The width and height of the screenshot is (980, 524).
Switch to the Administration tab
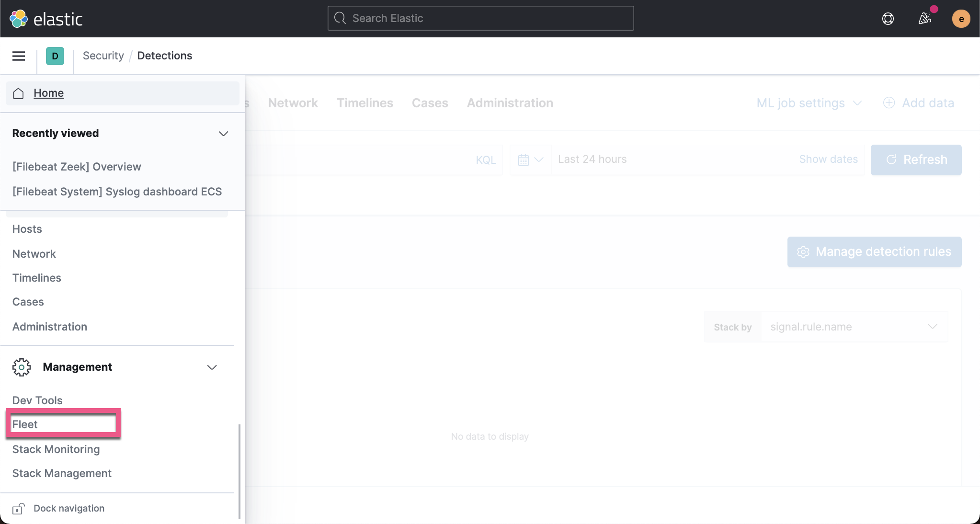pyautogui.click(x=509, y=103)
